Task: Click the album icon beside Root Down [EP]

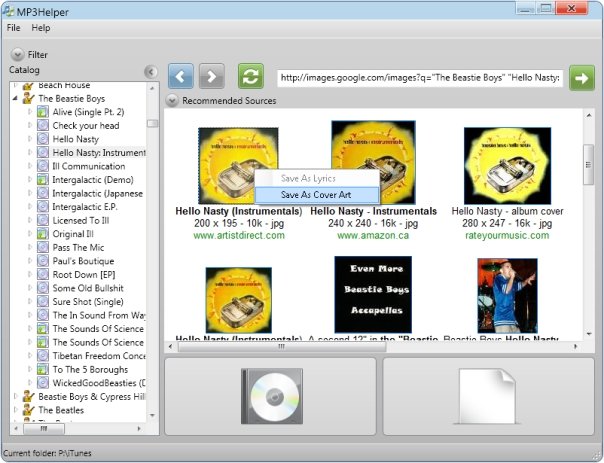Action: 43,274
